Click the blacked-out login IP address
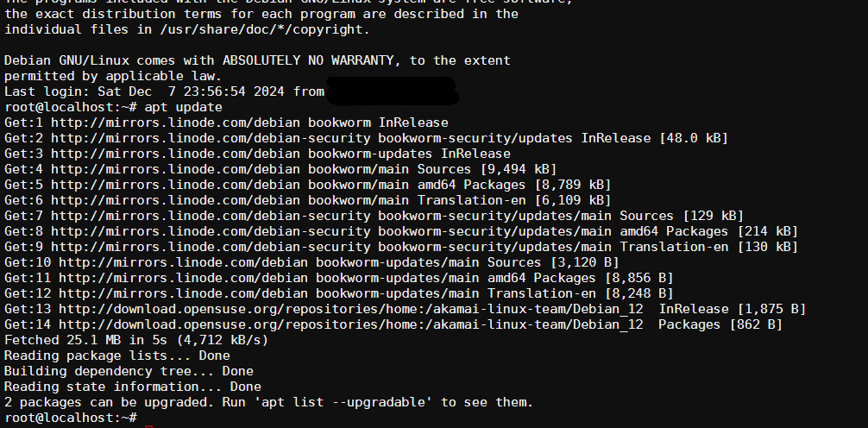The image size is (868, 428). coord(391,89)
